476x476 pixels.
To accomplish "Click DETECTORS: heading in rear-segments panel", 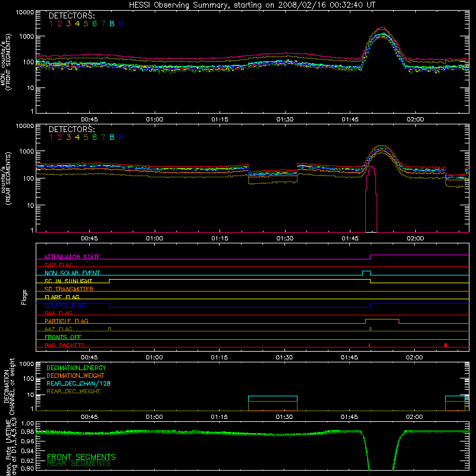I will click(71, 129).
